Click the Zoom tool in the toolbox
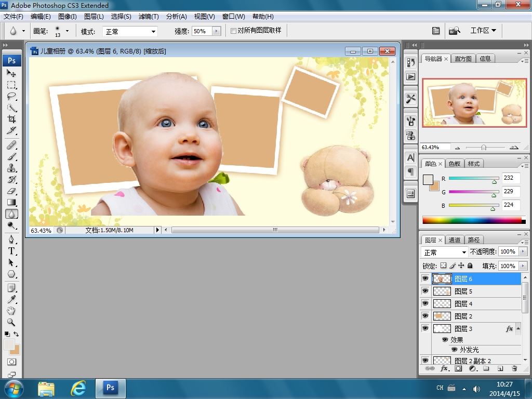This screenshot has height=399, width=532. 11,322
